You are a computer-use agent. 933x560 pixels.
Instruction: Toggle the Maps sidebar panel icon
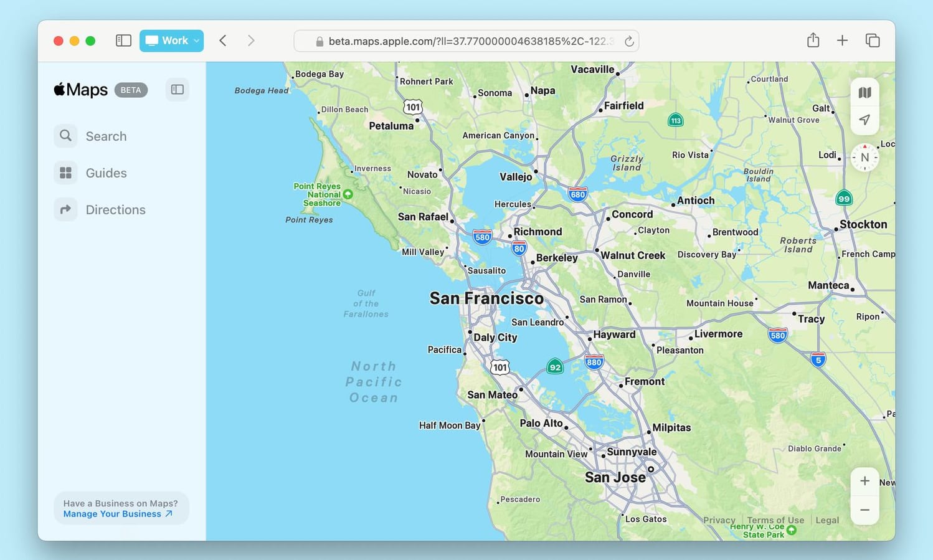178,90
